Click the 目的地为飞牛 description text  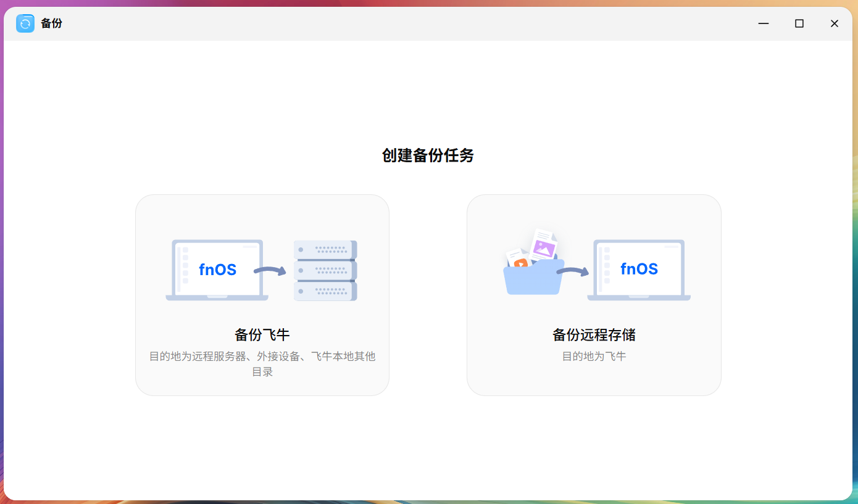click(594, 357)
